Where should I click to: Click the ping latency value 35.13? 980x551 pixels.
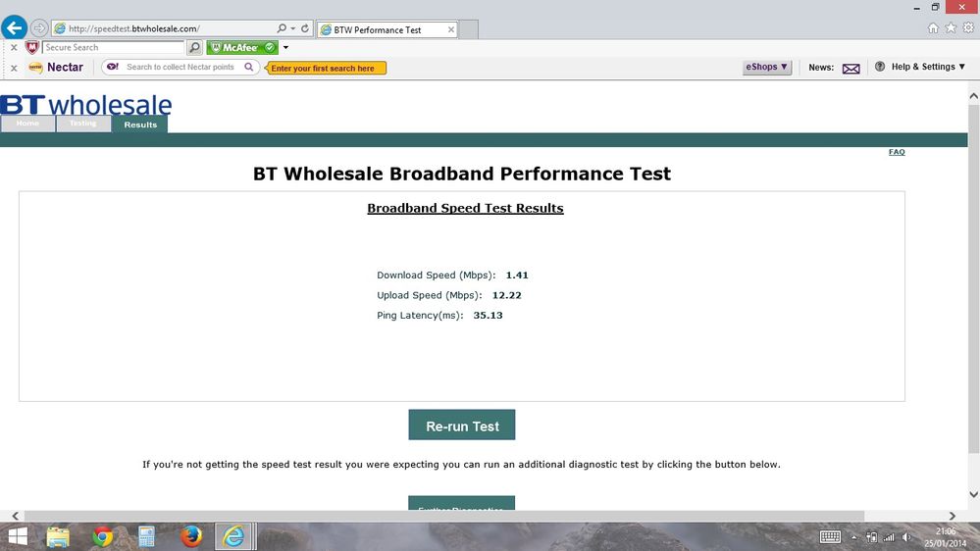click(x=488, y=315)
